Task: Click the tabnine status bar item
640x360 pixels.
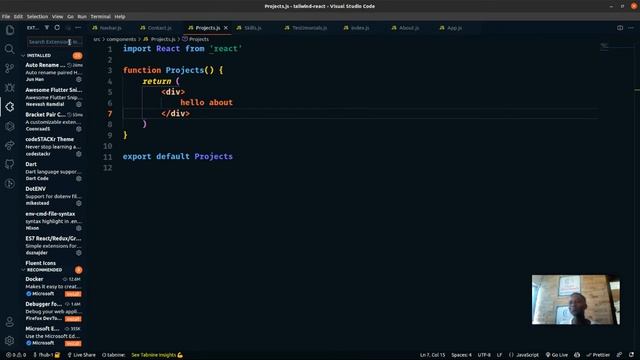Action: [x=113, y=355]
